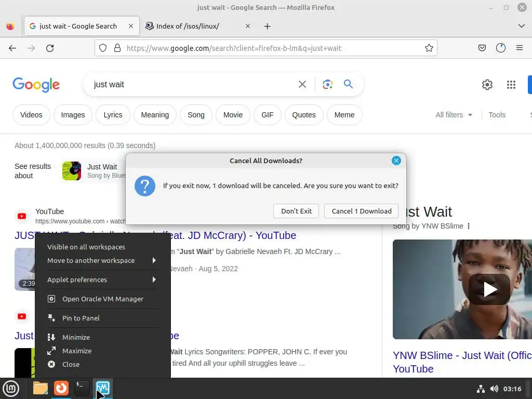Open Google quick settings gear
The image size is (532, 399).
coord(487,85)
